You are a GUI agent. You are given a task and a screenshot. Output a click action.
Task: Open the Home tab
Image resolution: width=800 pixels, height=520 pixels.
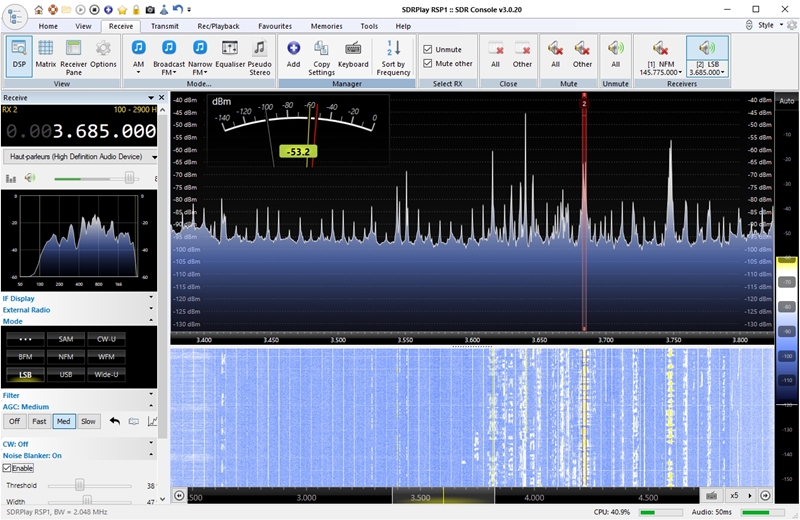(48, 26)
